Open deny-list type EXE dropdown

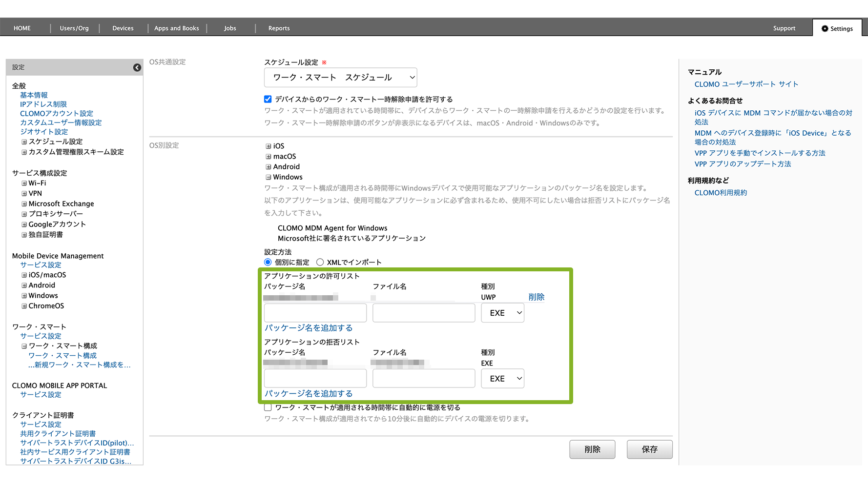tap(502, 379)
